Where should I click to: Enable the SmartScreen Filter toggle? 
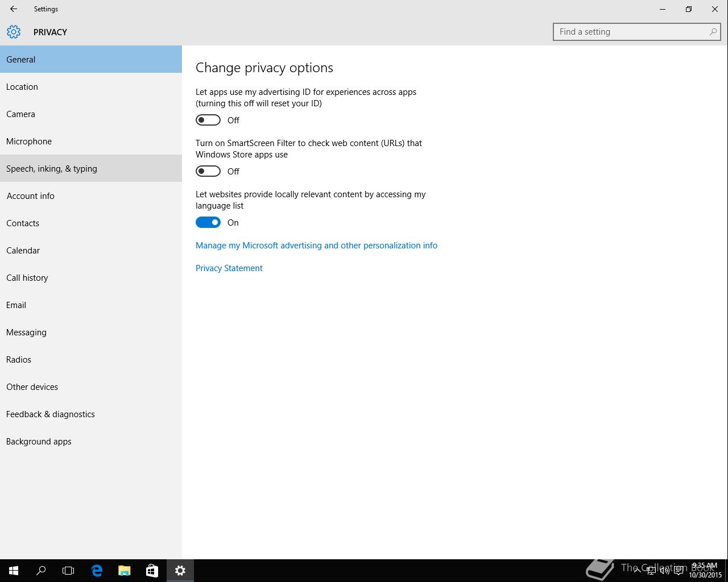[x=208, y=171]
